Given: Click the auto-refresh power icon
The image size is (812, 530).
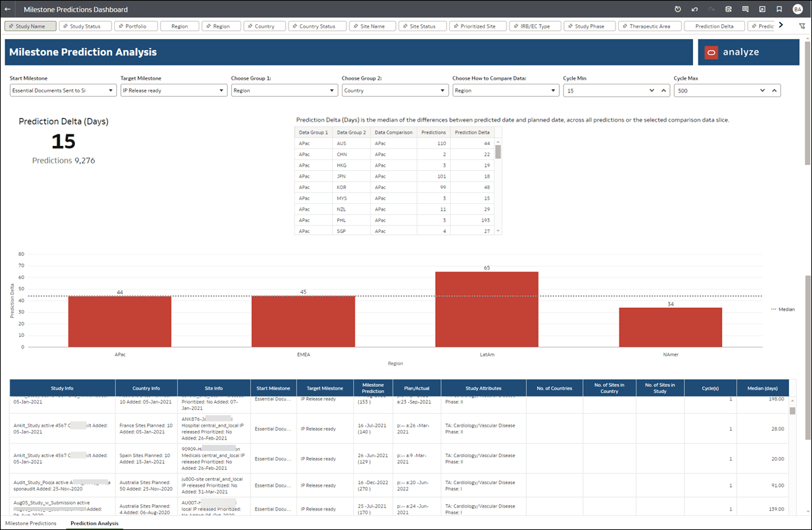Looking at the screenshot, I should 678,9.
